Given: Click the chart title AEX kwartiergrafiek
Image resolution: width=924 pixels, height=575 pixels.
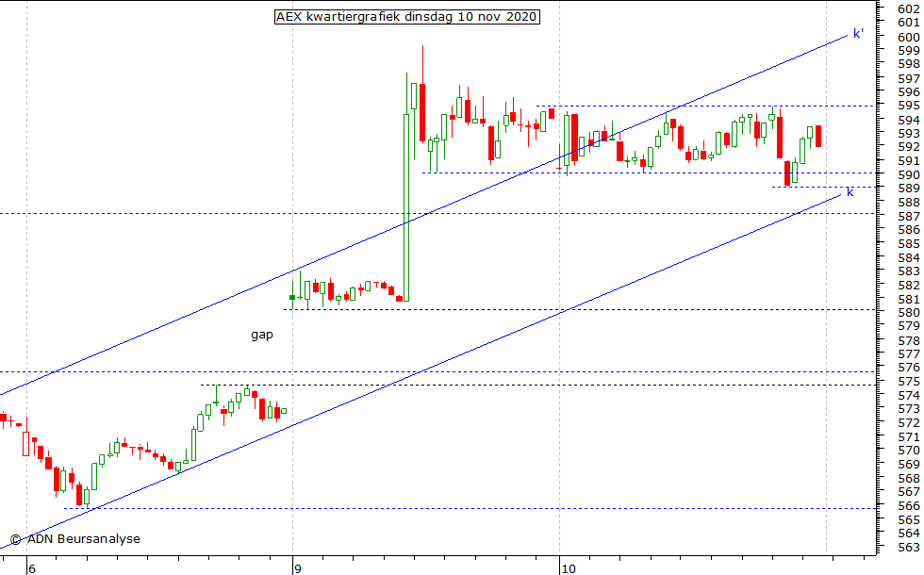Looking at the screenshot, I should 406,17.
